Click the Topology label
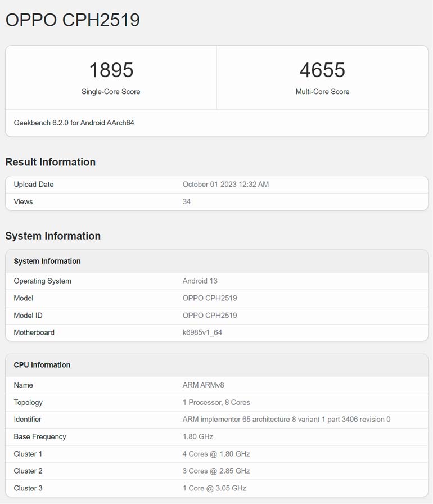The width and height of the screenshot is (433, 504). click(28, 403)
